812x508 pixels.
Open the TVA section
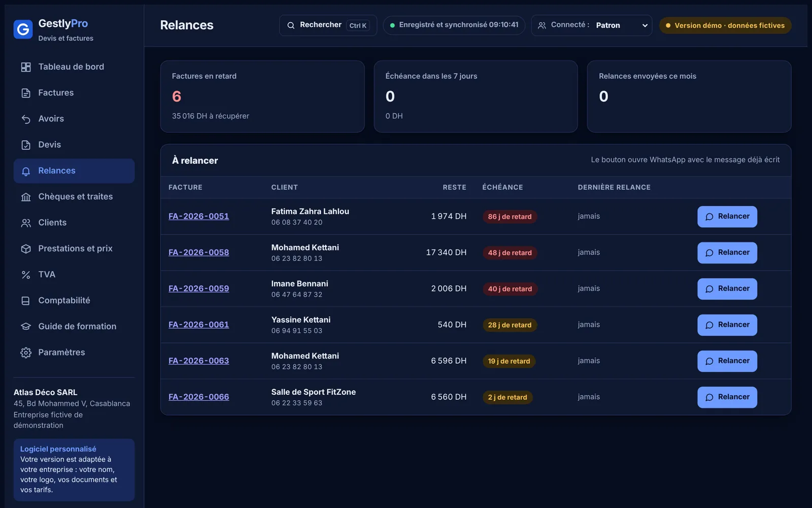click(x=74, y=275)
